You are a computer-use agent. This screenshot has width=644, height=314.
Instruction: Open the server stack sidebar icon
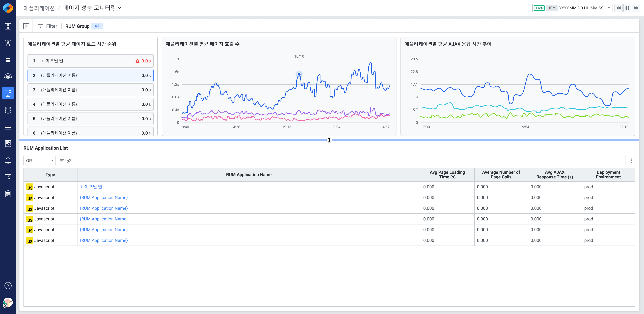pos(8,60)
